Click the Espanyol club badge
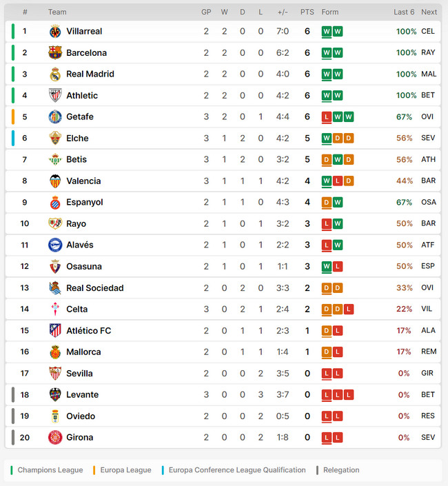The image size is (448, 486). tap(55, 203)
